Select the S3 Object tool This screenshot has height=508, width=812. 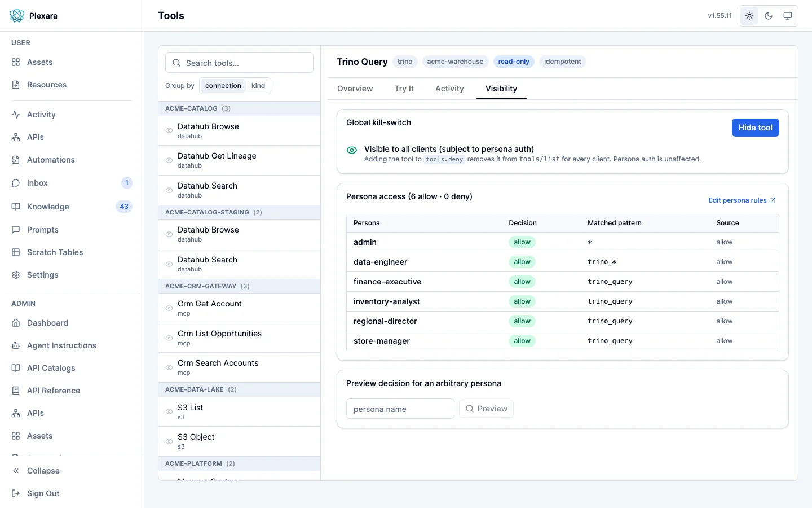[239, 441]
